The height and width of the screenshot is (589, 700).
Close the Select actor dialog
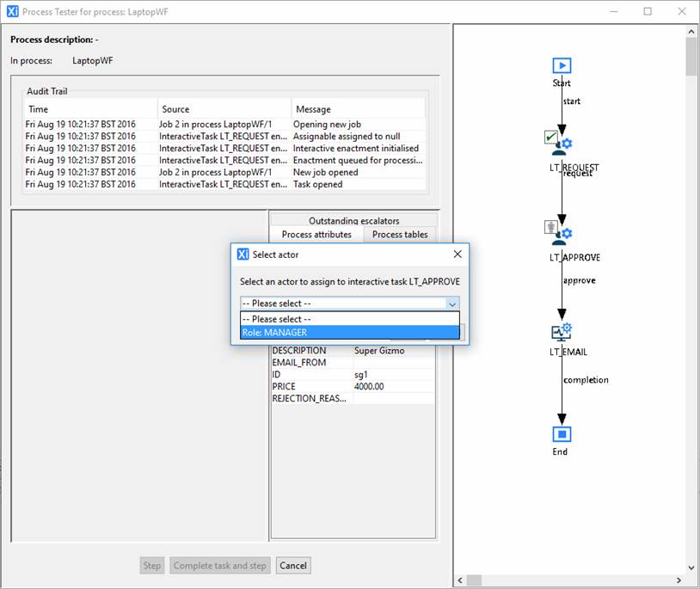457,255
